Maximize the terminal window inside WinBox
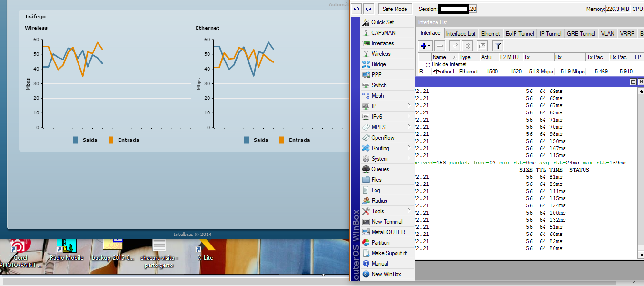Screen dimensions: 644x286 click(x=634, y=82)
